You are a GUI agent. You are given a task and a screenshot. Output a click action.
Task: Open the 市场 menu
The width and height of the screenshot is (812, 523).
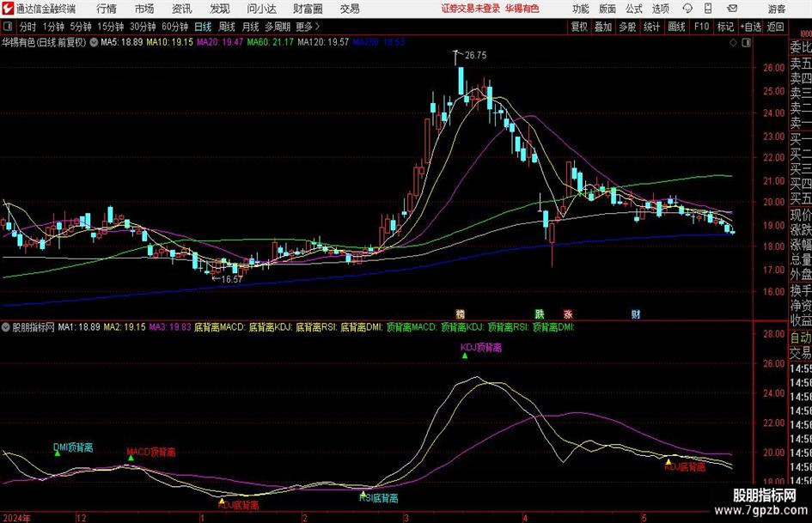144,9
